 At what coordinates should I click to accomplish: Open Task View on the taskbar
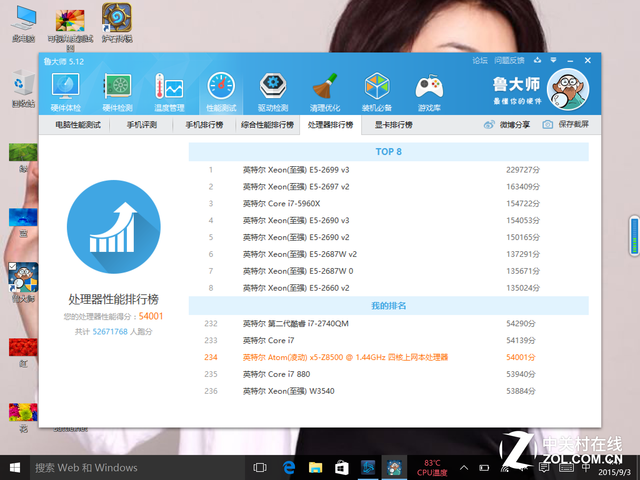(x=260, y=468)
